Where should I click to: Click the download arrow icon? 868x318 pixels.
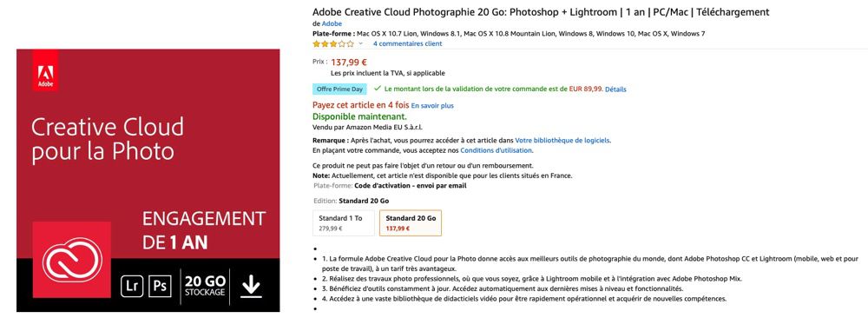pos(252,286)
